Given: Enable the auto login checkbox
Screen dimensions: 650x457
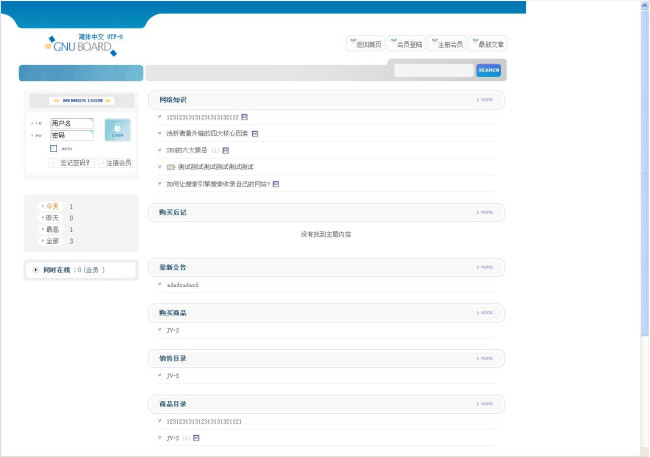Looking at the screenshot, I should (x=53, y=148).
